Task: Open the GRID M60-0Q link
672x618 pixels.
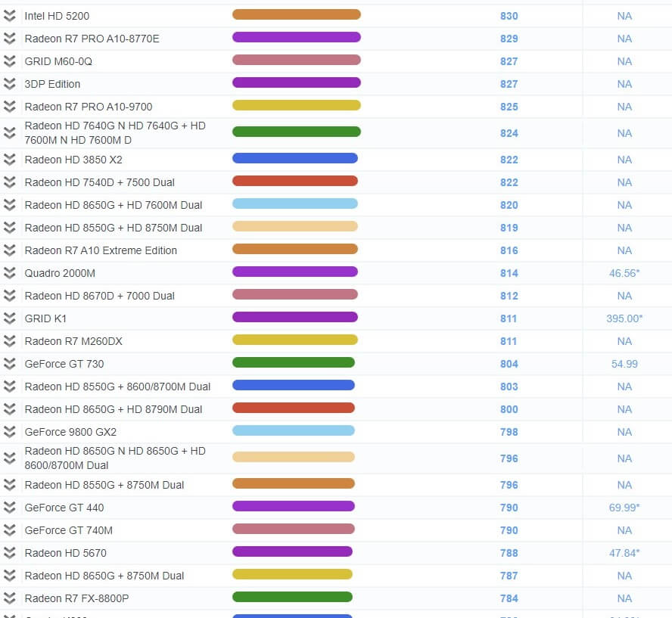Action: 58,61
